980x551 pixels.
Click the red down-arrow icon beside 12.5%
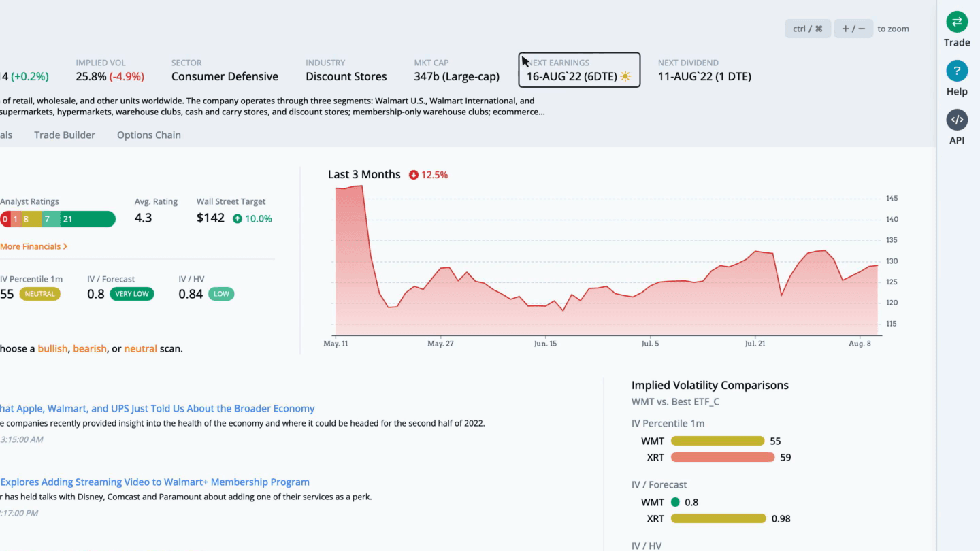coord(413,175)
